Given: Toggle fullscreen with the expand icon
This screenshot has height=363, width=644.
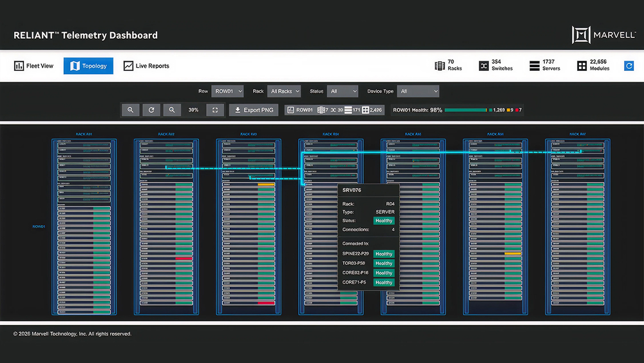Looking at the screenshot, I should pyautogui.click(x=215, y=110).
